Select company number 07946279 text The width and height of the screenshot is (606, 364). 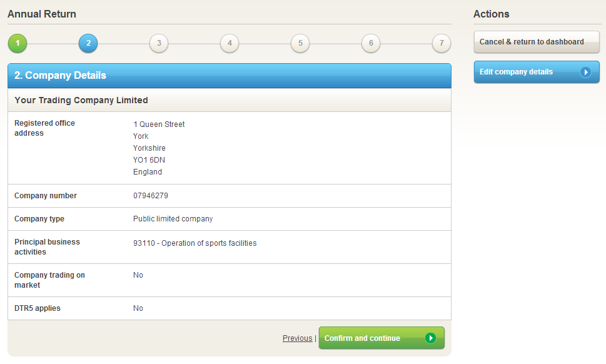(151, 196)
